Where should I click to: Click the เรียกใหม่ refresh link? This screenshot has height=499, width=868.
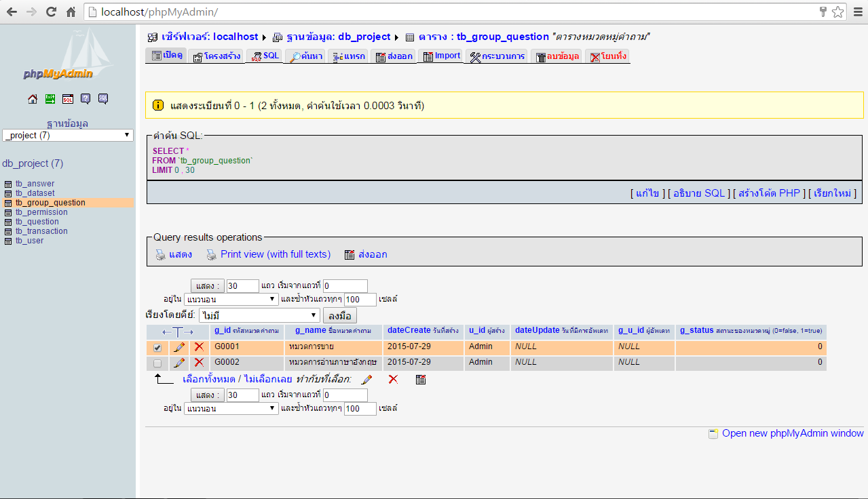tap(831, 193)
